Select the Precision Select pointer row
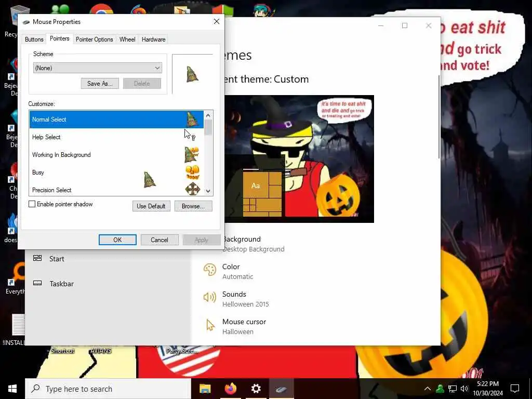 click(x=116, y=189)
